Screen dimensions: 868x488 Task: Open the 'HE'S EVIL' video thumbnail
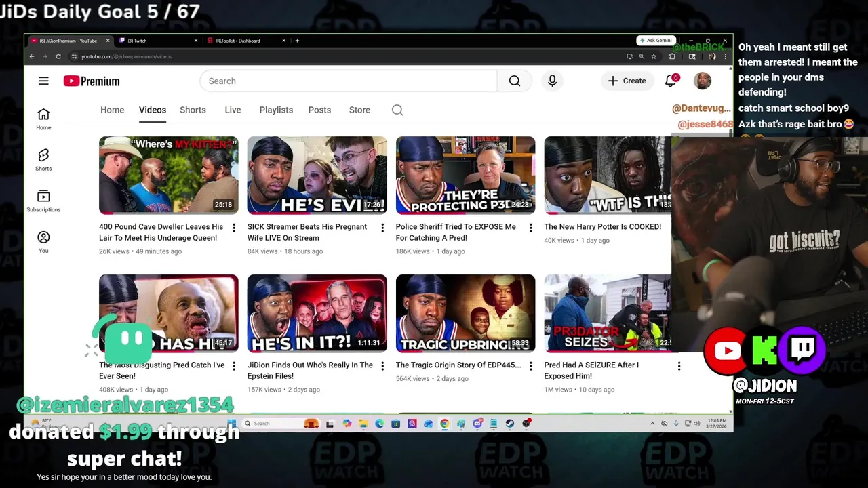pos(317,175)
